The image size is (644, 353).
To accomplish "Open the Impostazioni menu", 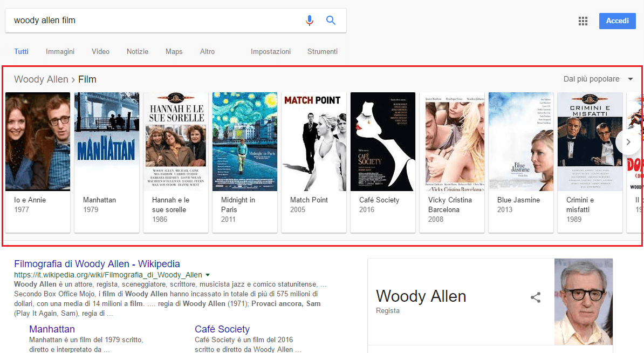I will click(271, 51).
